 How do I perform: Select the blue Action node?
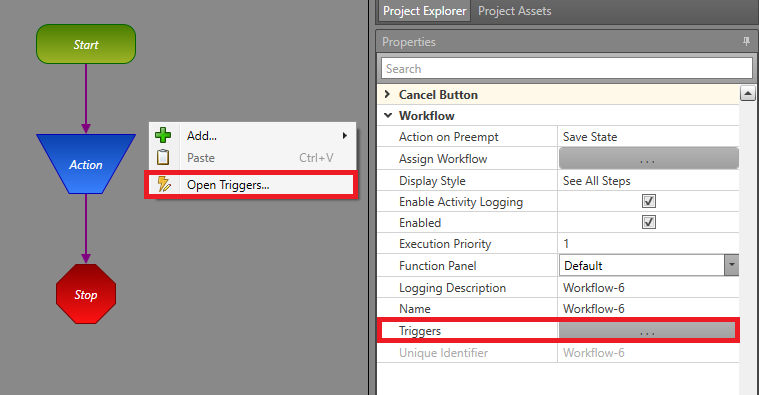coord(86,164)
